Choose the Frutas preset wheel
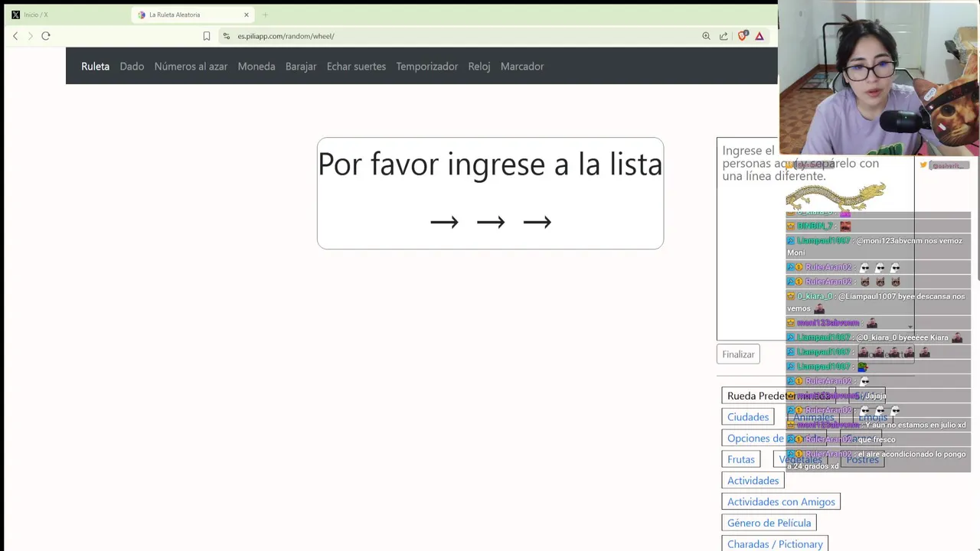 point(741,459)
